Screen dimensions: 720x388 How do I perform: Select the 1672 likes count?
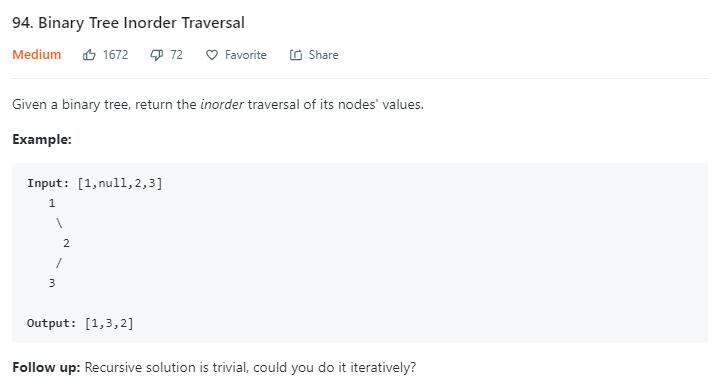pyautogui.click(x=115, y=55)
